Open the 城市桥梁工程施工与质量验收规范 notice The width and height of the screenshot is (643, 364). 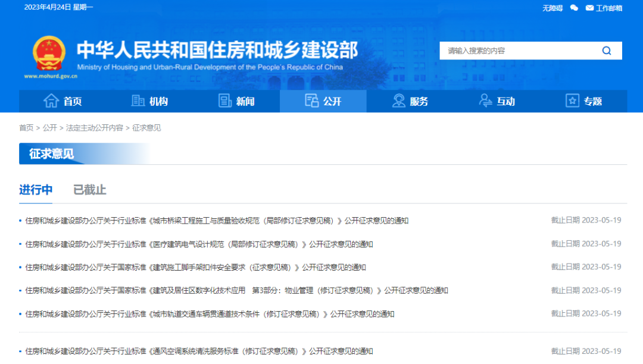tap(217, 221)
